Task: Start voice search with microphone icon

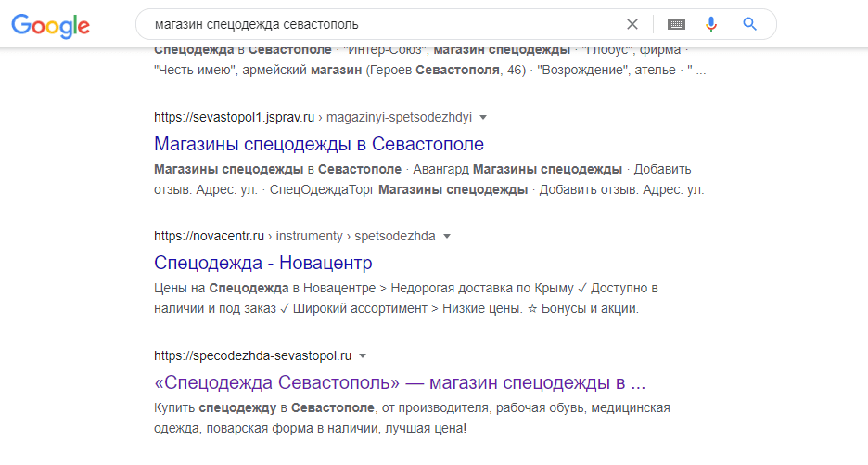Action: (711, 24)
